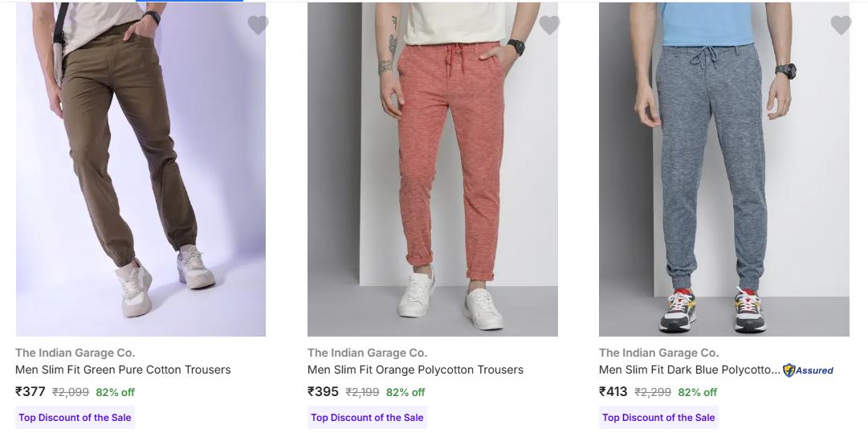Click the ₹377 price
Image resolution: width=868 pixels, height=433 pixels.
[x=31, y=392]
